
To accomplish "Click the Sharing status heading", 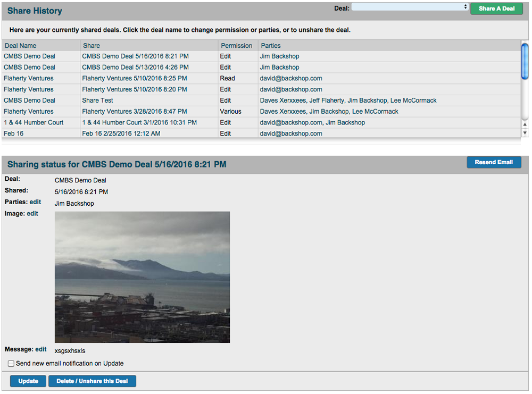I will [x=117, y=164].
